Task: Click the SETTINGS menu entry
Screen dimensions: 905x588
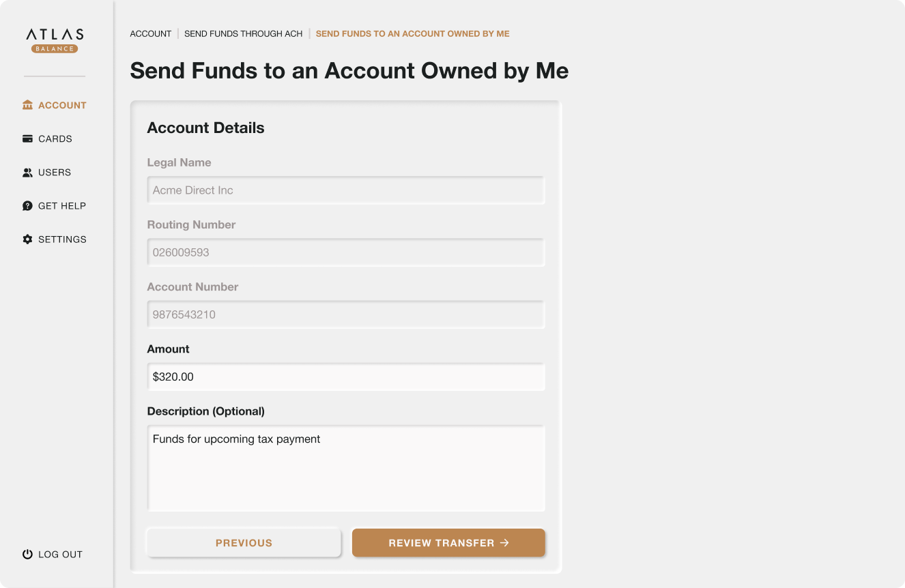Action: click(63, 239)
